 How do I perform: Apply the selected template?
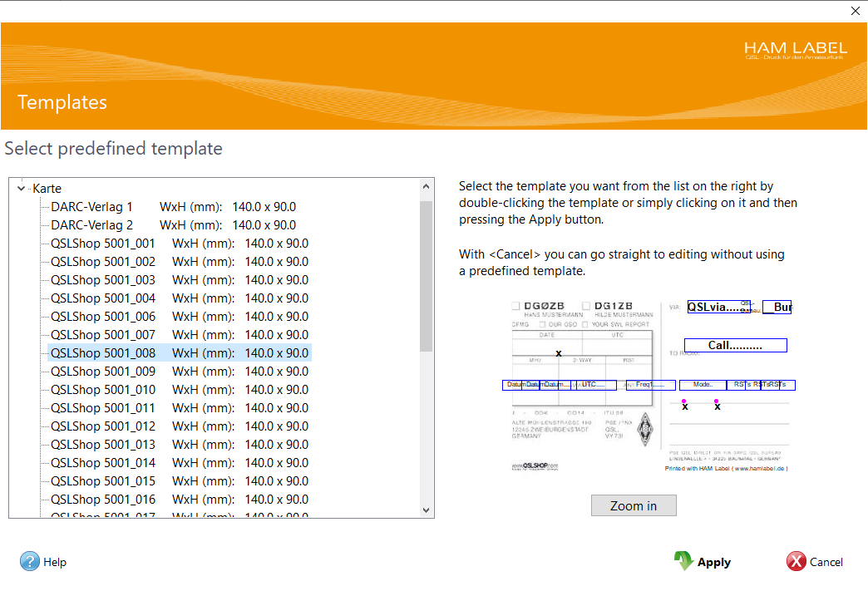(x=703, y=562)
